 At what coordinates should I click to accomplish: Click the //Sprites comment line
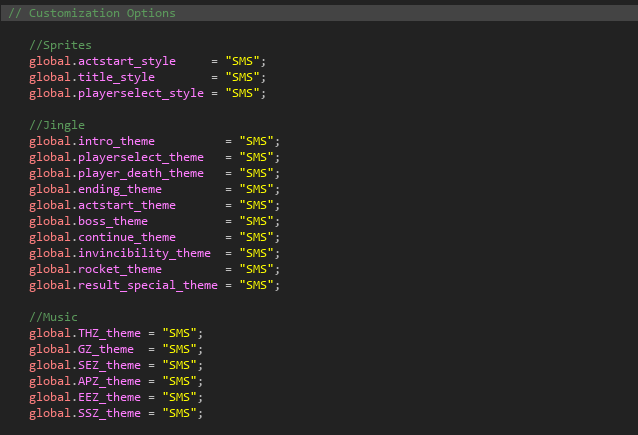(x=60, y=46)
